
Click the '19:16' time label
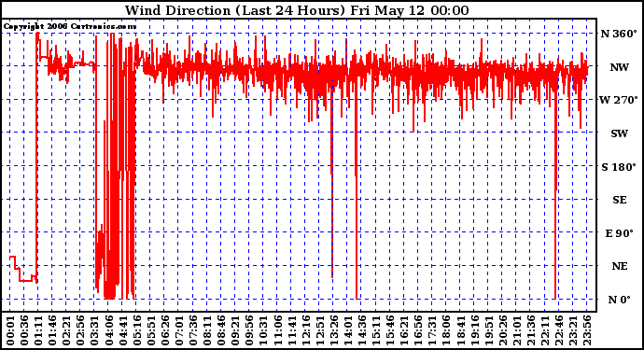474,331
